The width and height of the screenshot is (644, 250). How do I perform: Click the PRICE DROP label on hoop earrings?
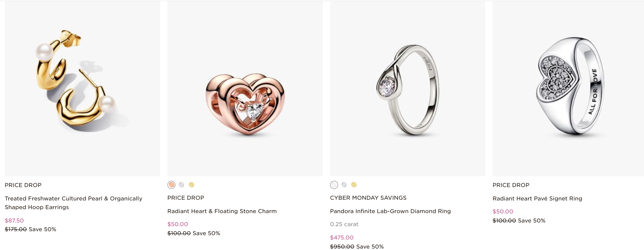point(23,185)
